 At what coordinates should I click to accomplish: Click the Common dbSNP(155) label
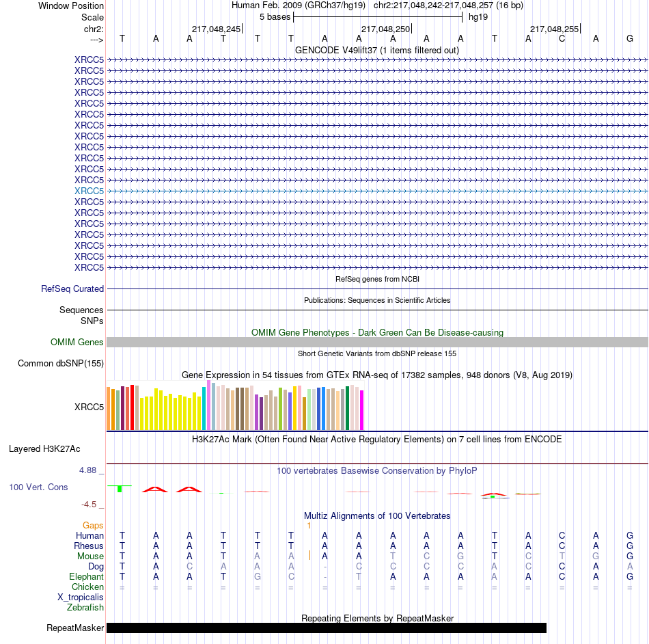pos(60,363)
